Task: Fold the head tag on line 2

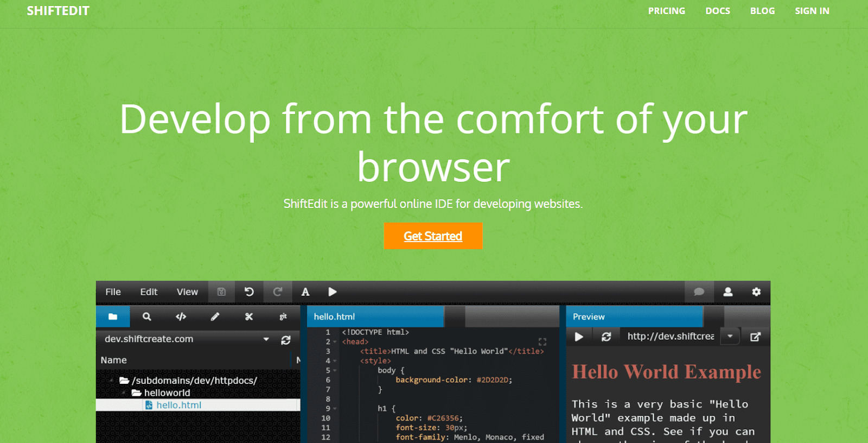Action: (x=335, y=342)
